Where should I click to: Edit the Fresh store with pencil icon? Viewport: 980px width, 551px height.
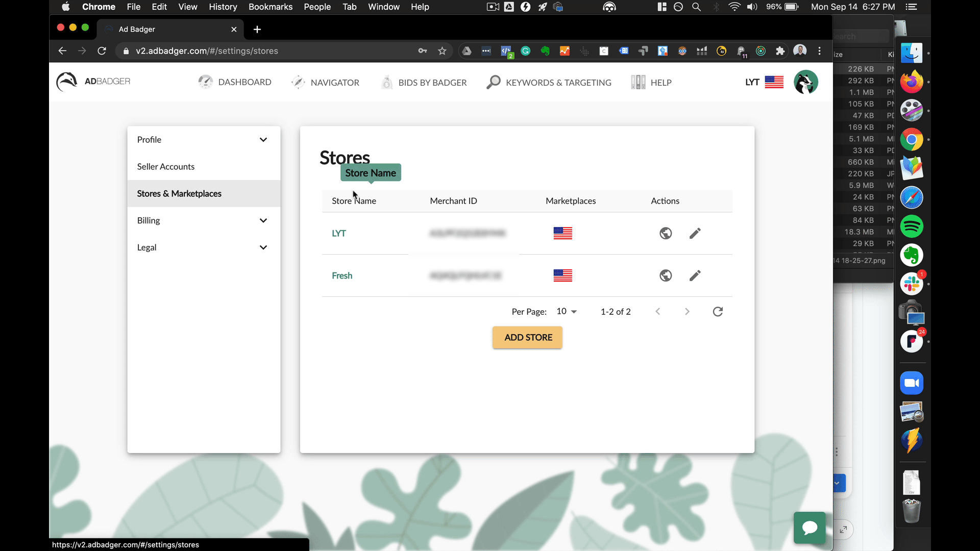coord(695,275)
